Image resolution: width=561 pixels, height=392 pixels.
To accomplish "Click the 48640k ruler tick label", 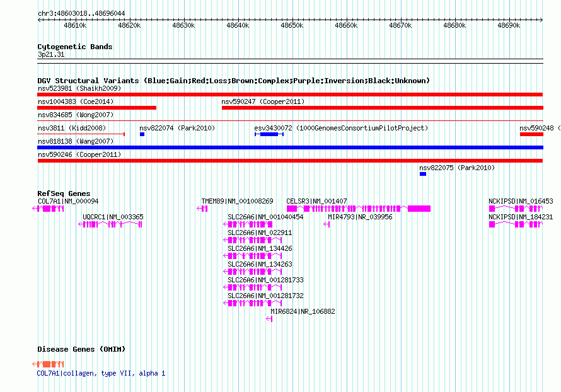I will click(238, 25).
